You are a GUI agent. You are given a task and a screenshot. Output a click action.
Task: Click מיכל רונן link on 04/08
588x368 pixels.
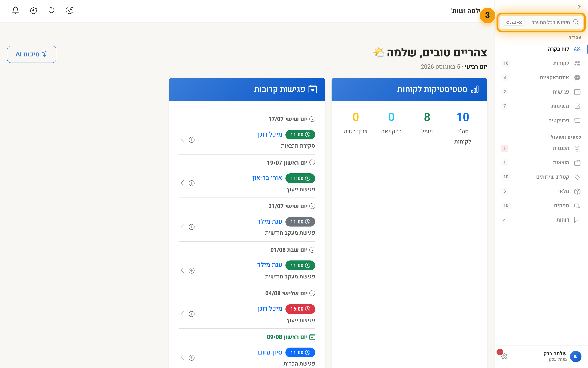[x=270, y=309]
